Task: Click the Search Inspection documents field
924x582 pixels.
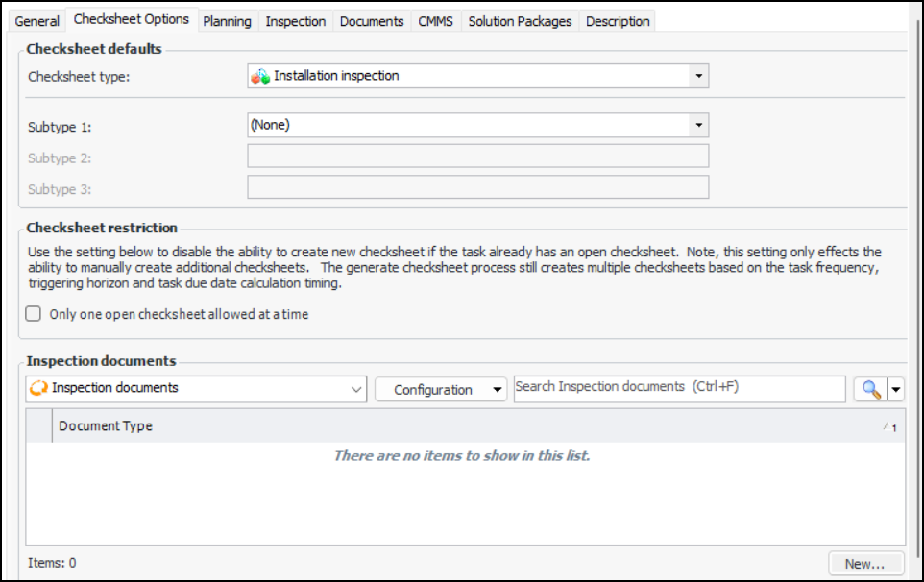Action: point(679,388)
